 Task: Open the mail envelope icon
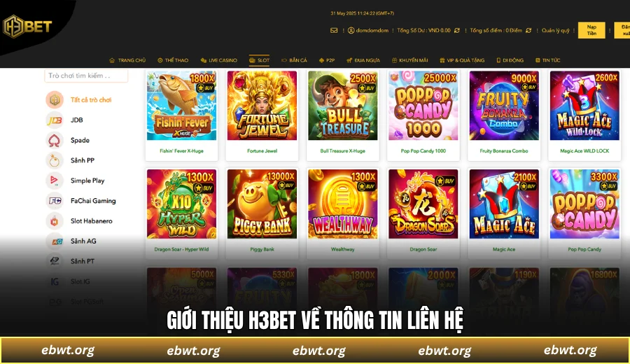click(334, 30)
